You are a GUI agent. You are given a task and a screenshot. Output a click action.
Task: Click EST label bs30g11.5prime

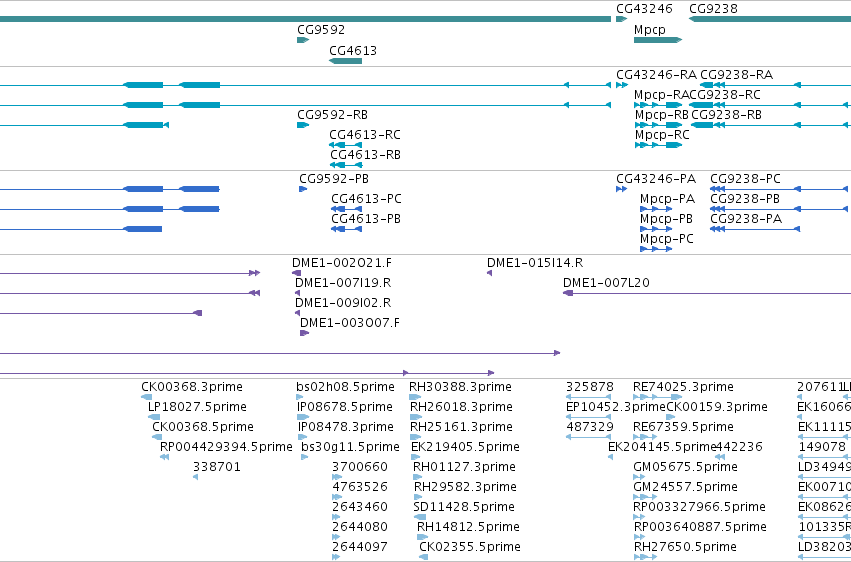click(350, 448)
